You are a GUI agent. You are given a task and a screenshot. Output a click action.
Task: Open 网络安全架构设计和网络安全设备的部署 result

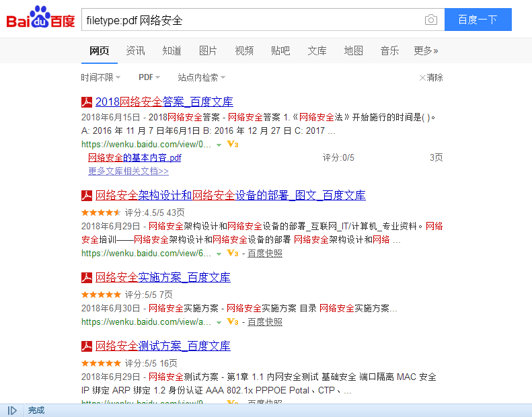pyautogui.click(x=231, y=196)
